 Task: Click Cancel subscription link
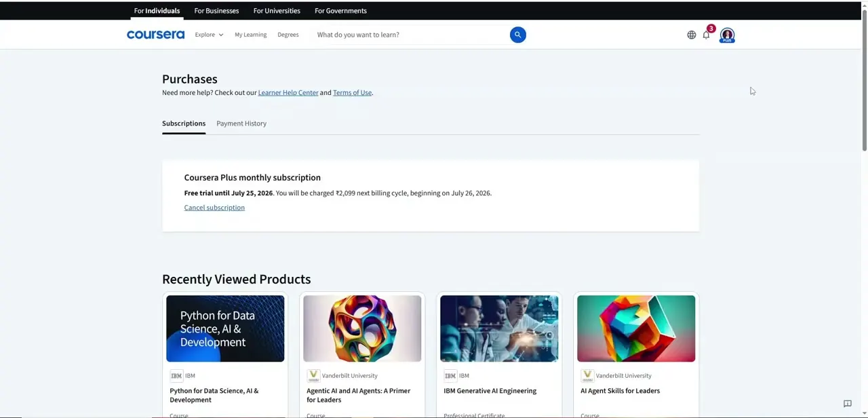point(214,208)
